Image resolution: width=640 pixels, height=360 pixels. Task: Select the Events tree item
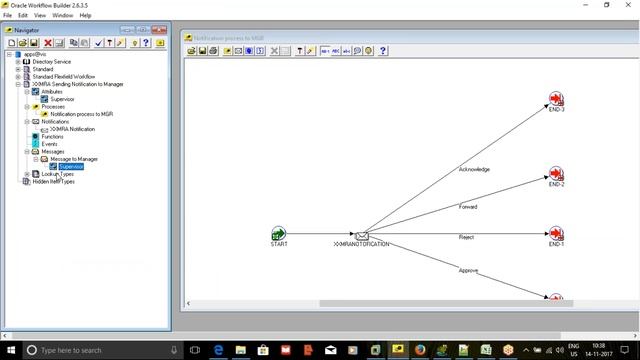(x=49, y=144)
